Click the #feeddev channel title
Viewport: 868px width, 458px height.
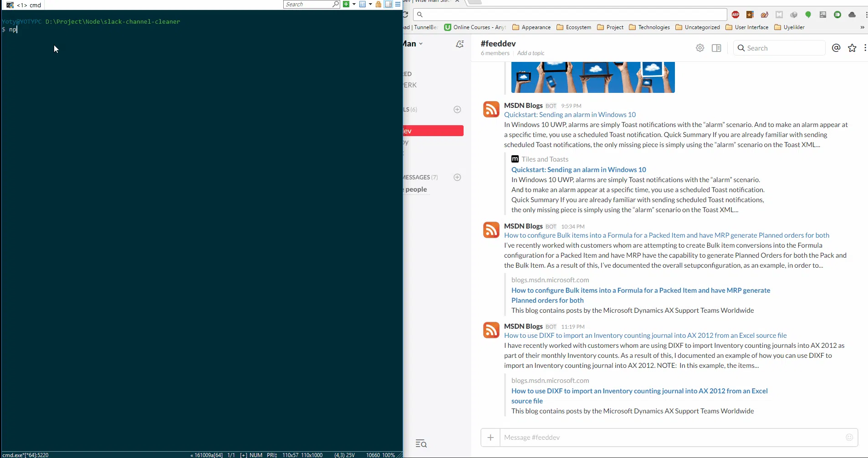click(x=498, y=43)
